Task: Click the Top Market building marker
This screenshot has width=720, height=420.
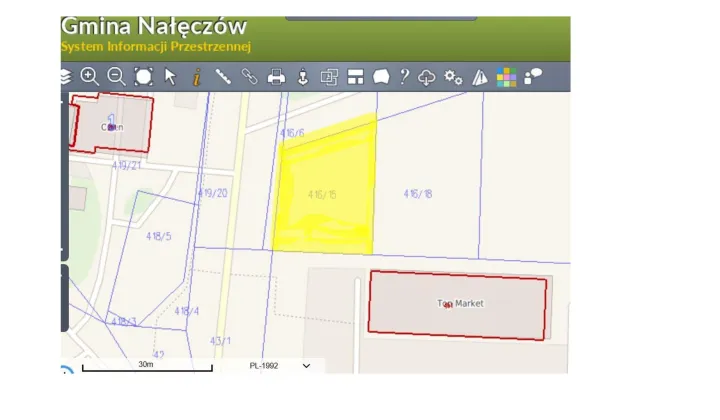Action: (x=448, y=305)
